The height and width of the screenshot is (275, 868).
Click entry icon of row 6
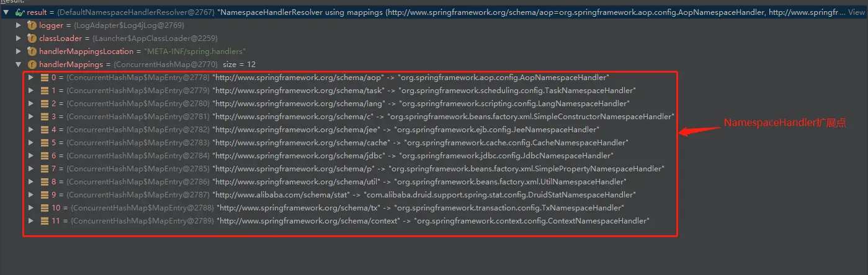coord(45,156)
